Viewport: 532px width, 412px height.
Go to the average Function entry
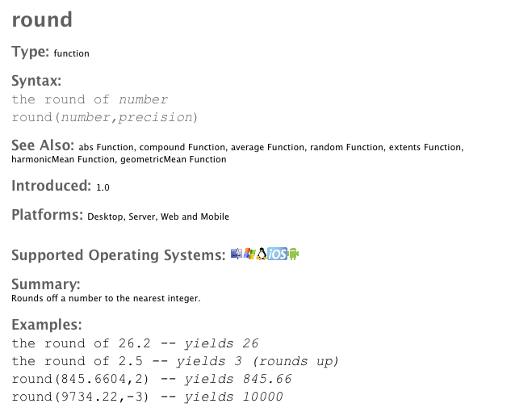268,148
